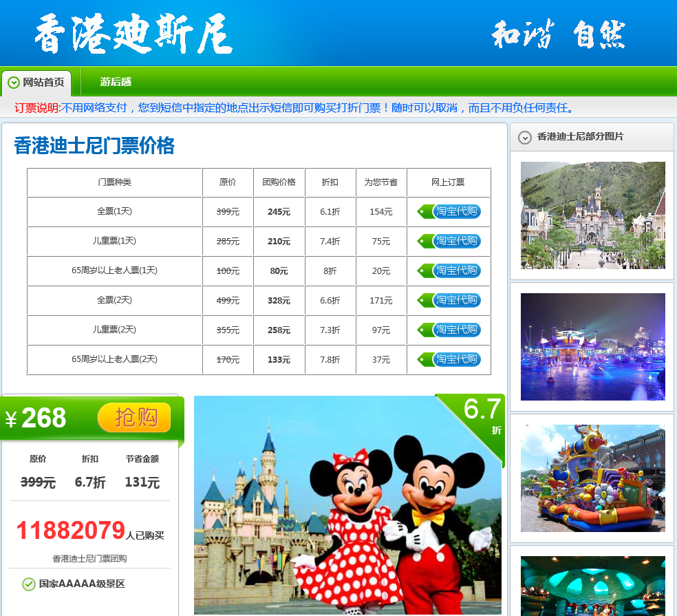Open the 游后感 menu item
The width and height of the screenshot is (677, 616).
pyautogui.click(x=116, y=82)
